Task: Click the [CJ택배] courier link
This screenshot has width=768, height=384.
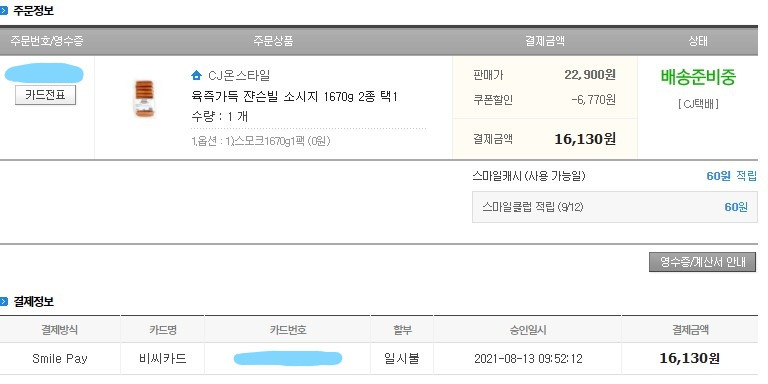Action: 698,104
